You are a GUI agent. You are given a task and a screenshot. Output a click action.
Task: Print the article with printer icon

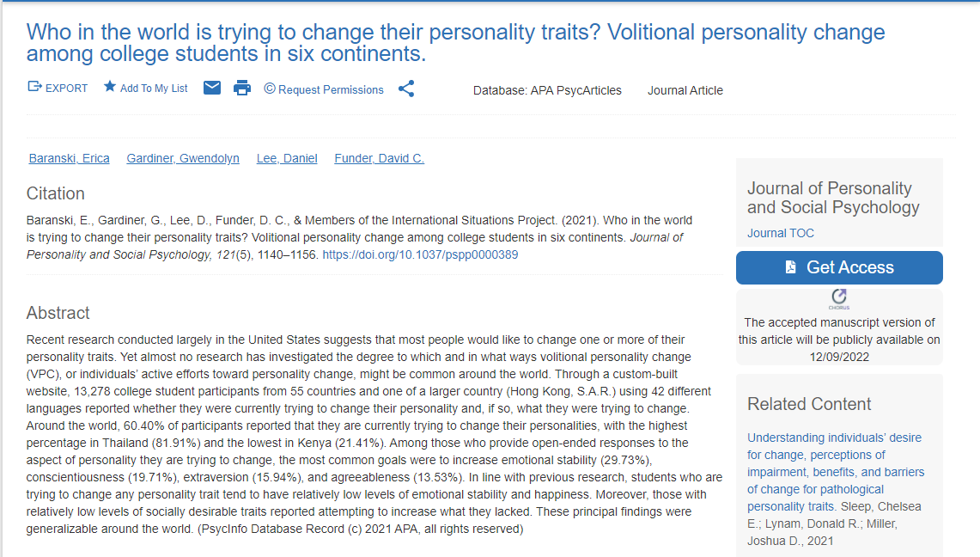click(242, 89)
